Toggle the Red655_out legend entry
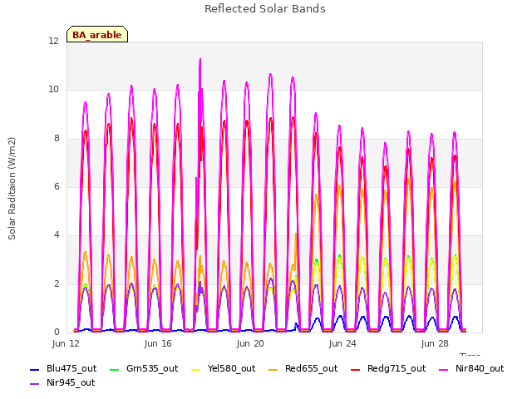The width and height of the screenshot is (532, 399). point(303,368)
